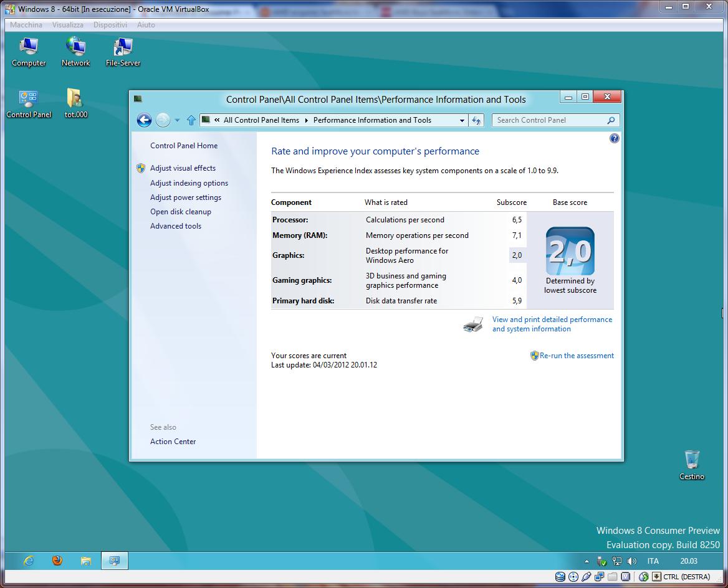Select the Memory (RAM) subscore 7,1
This screenshot has width=728, height=588.
pyautogui.click(x=517, y=235)
